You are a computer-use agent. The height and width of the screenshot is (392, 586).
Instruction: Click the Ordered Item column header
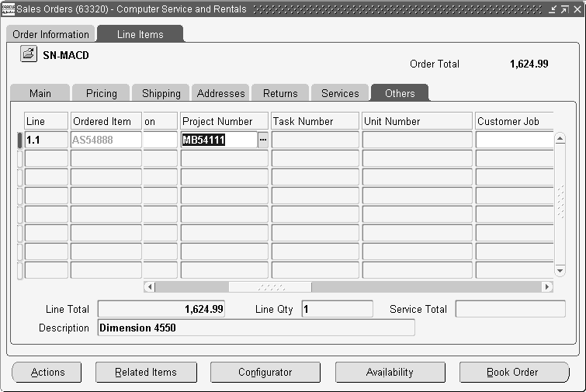click(x=106, y=121)
